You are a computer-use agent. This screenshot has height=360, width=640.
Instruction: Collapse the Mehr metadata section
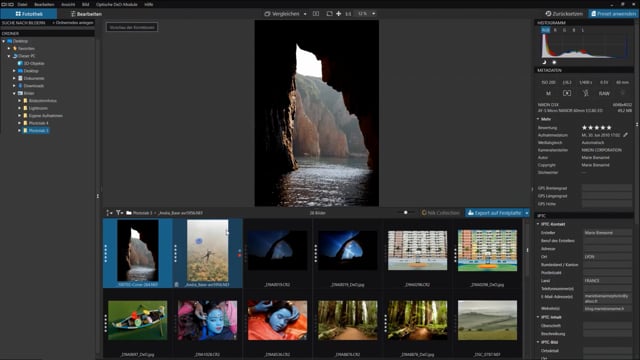click(x=538, y=119)
